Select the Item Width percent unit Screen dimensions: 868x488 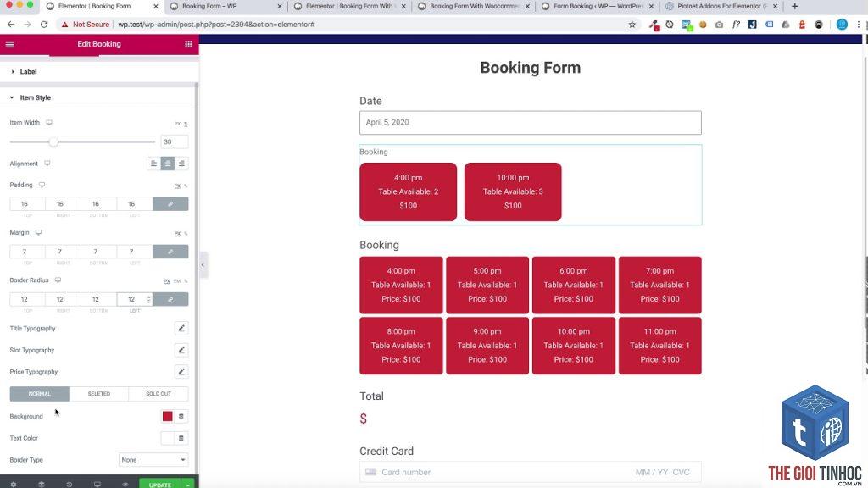click(x=186, y=124)
